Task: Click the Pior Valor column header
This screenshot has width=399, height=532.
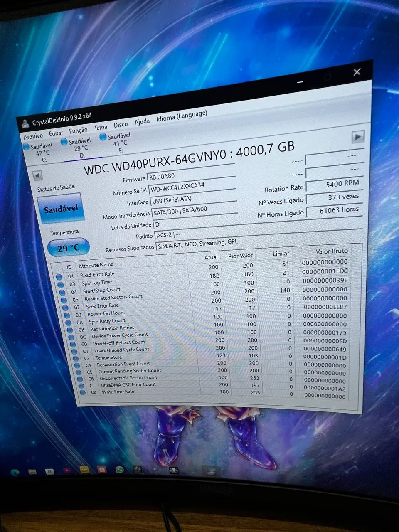Action: [x=240, y=255]
